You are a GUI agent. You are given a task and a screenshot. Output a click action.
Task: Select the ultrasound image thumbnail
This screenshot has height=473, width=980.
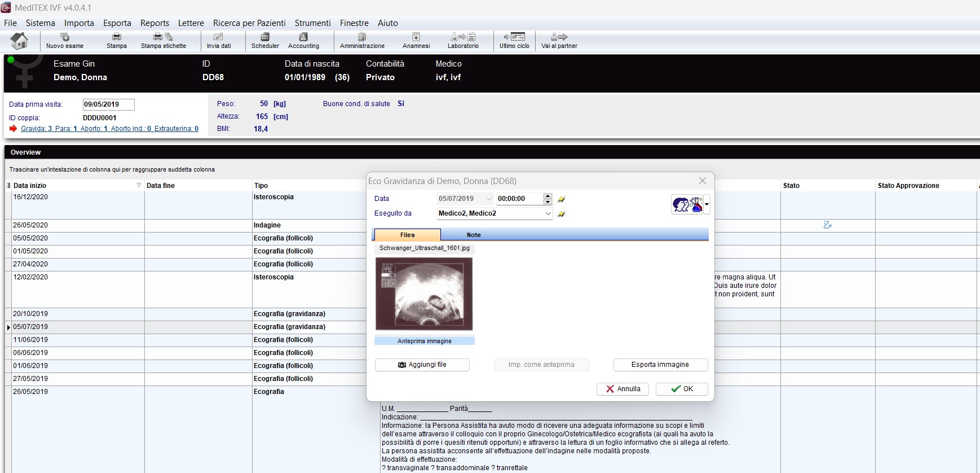[424, 294]
